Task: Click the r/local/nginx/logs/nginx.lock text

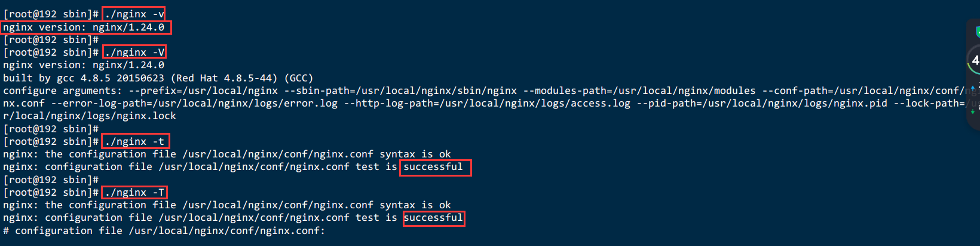Action: (x=90, y=116)
